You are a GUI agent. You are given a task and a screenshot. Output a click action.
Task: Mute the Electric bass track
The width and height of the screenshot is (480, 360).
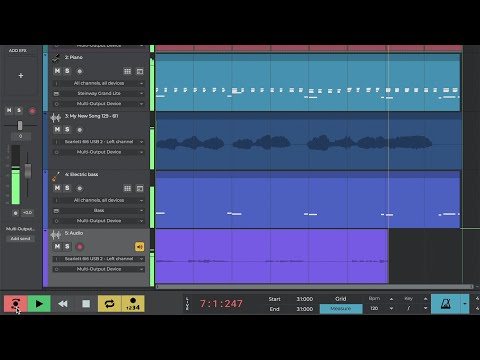point(57,188)
